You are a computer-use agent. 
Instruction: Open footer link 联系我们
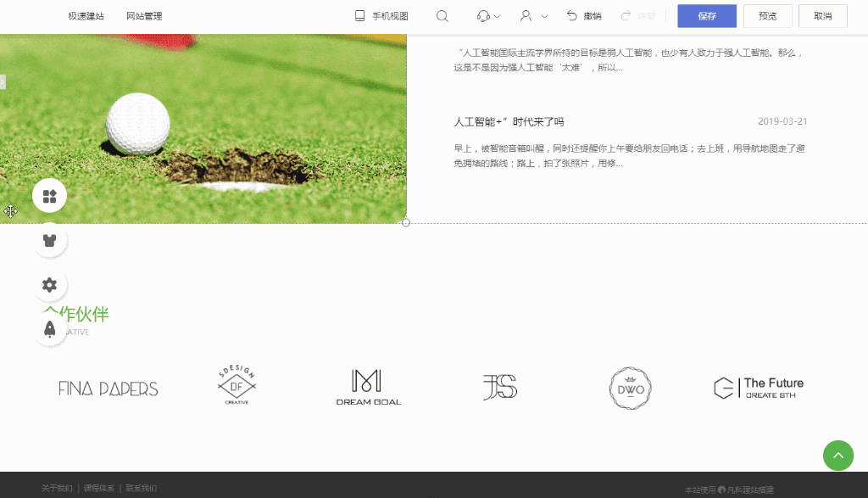tap(142, 488)
